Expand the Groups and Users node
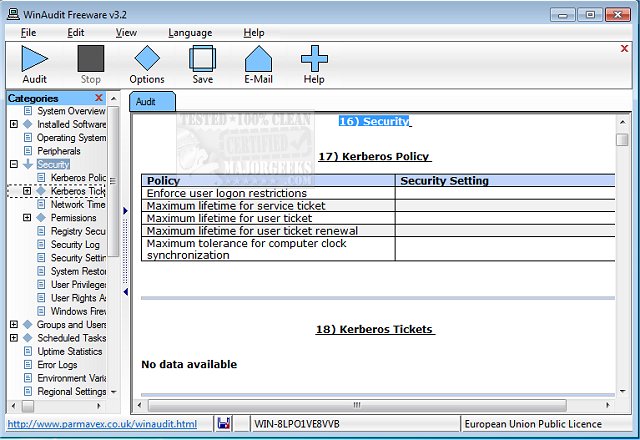 click(x=14, y=325)
